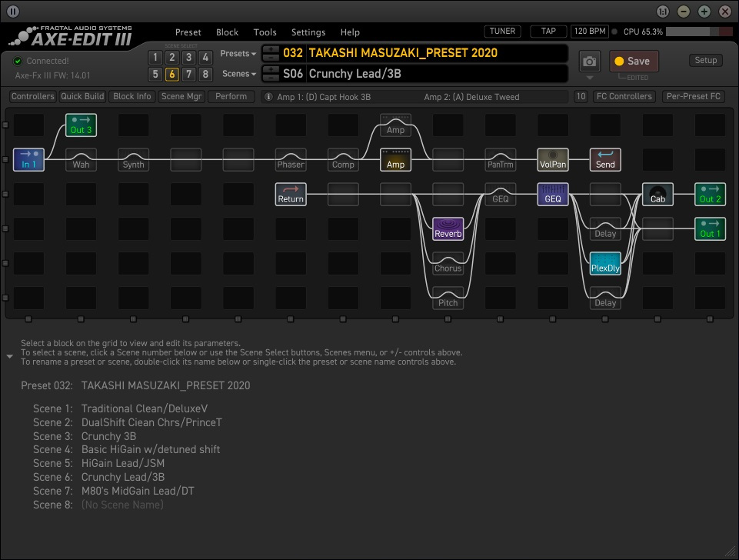Select the active yellow Amp block
This screenshot has width=739, height=560.
click(x=395, y=160)
